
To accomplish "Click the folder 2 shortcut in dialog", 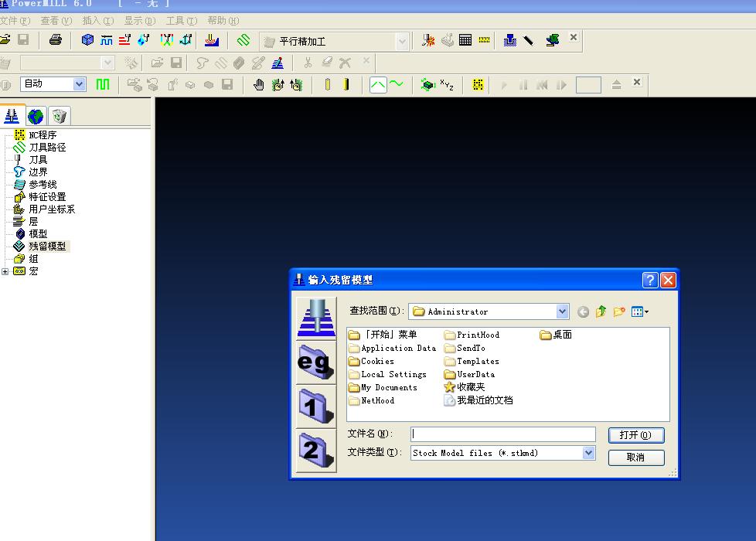I will [x=316, y=451].
